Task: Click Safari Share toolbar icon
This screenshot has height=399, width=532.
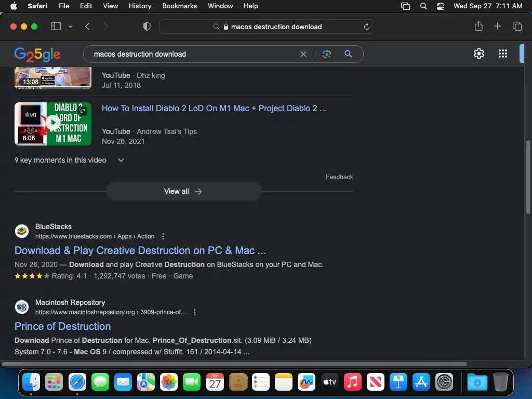Action: click(478, 26)
